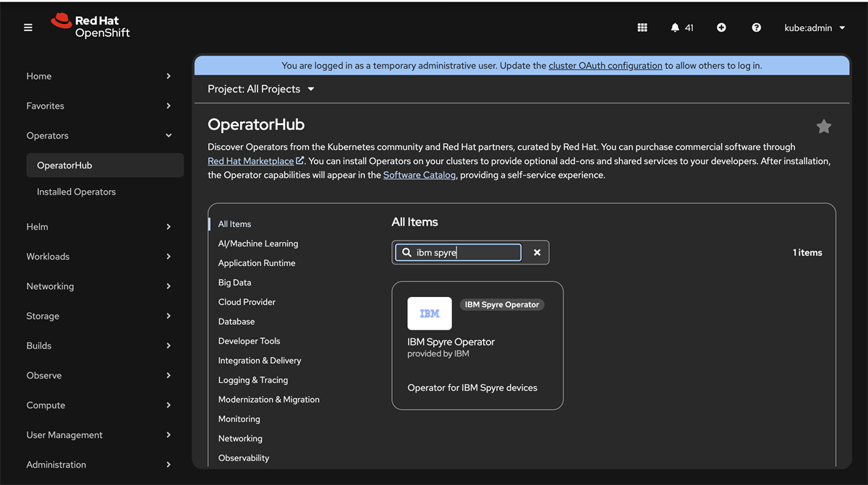Open the Software Catalog link
The width and height of the screenshot is (868, 485).
[x=420, y=175]
